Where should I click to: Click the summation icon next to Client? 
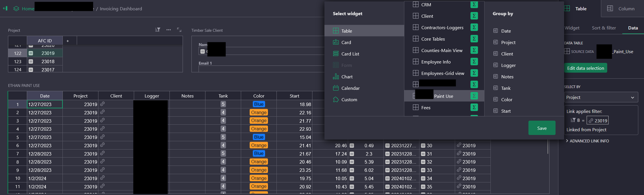[x=474, y=16]
